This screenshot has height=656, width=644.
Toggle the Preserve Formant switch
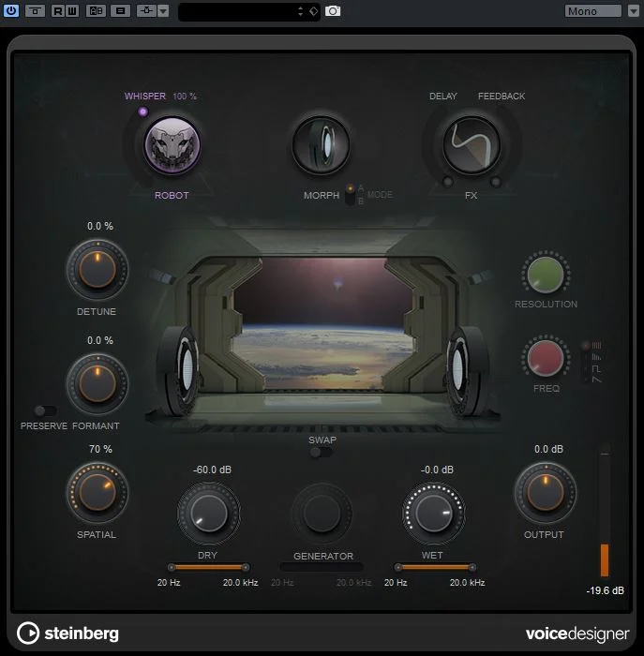(45, 410)
